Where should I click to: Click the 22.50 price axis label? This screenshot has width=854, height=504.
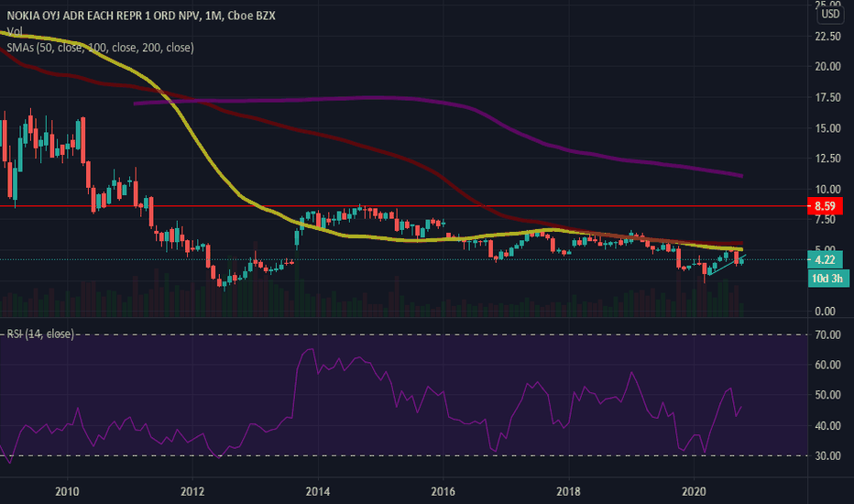click(827, 36)
